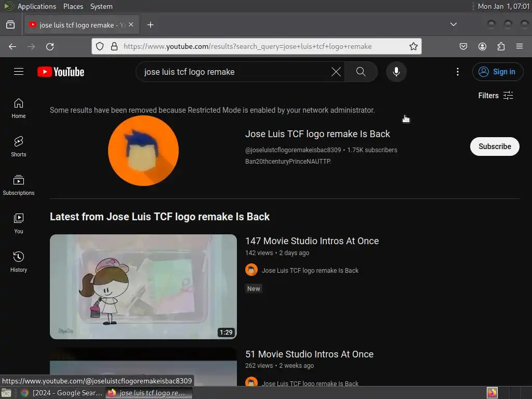Go back in Firefox

point(12,46)
